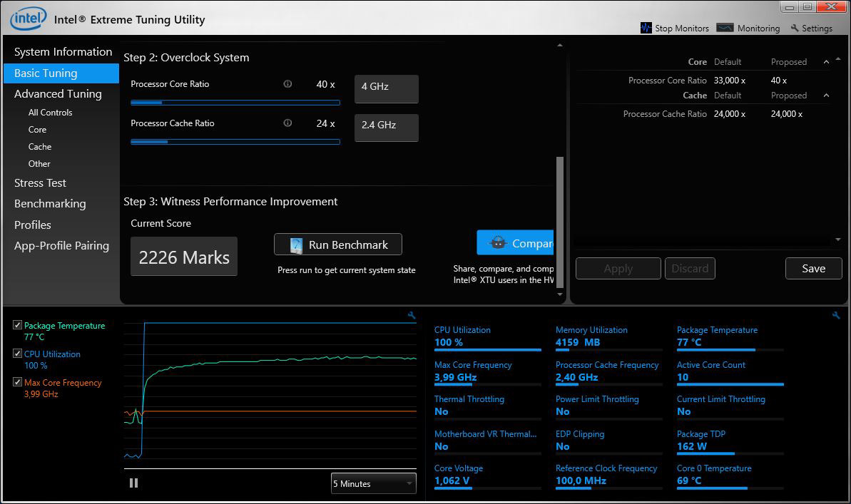
Task: Click default Processor Cache Ratio 24,000 x
Action: 730,114
